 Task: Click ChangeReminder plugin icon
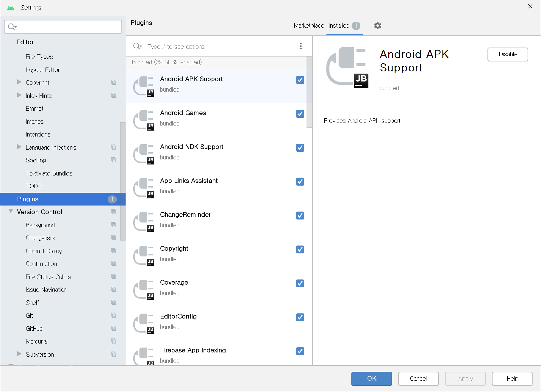(144, 222)
